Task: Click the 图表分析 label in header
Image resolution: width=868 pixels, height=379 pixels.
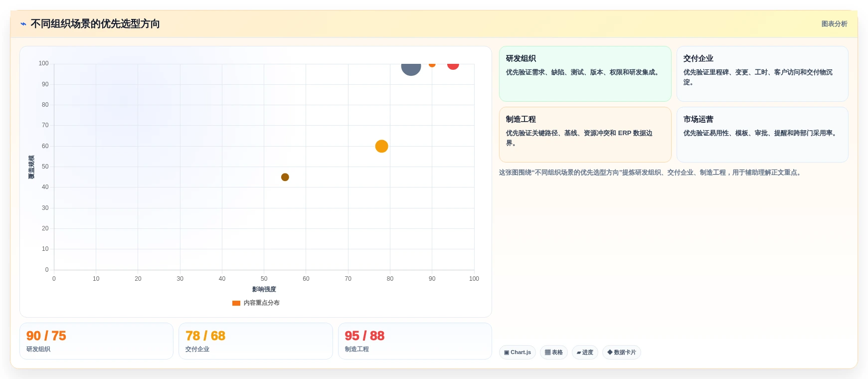Action: (x=834, y=24)
